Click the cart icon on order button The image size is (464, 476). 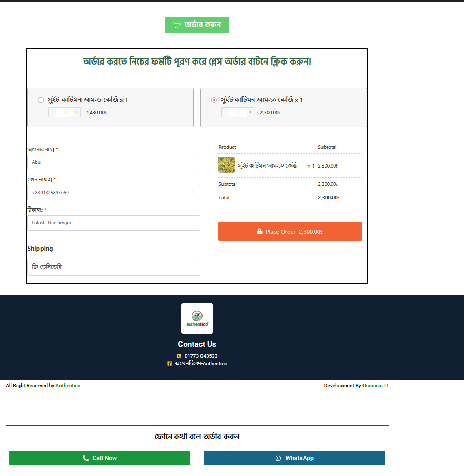[177, 25]
